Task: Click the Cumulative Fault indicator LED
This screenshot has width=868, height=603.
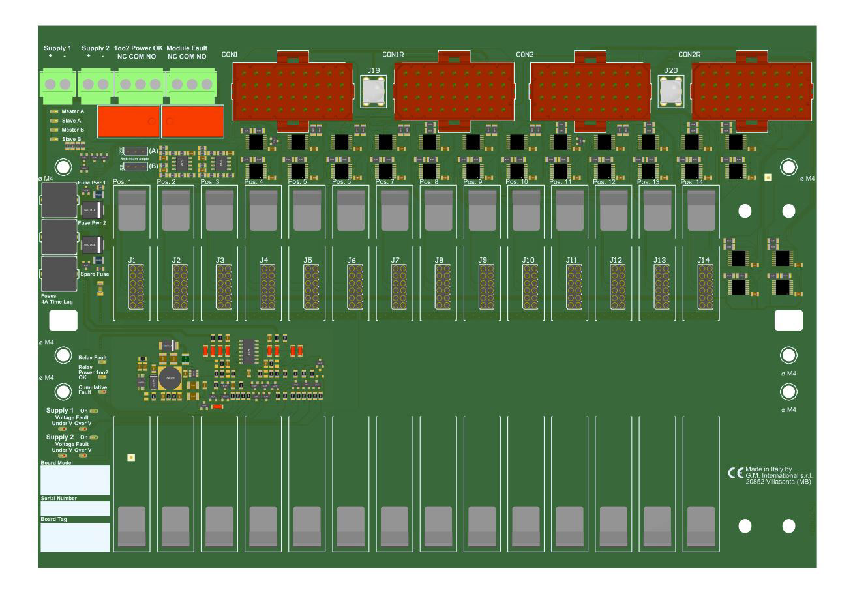Action: pos(101,392)
